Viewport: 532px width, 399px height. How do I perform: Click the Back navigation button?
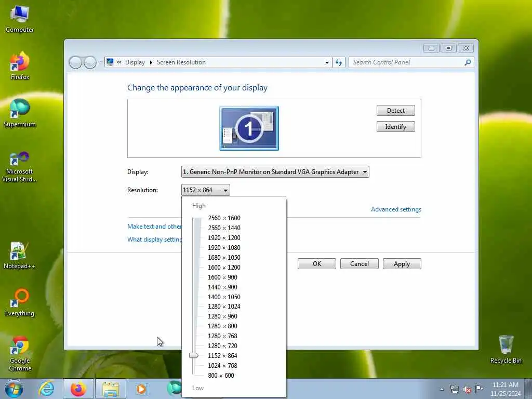(x=75, y=62)
